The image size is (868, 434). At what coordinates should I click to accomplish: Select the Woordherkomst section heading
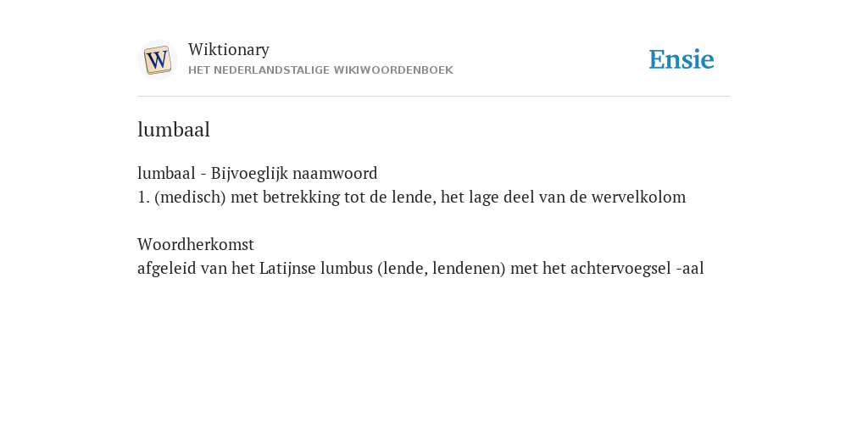[196, 244]
